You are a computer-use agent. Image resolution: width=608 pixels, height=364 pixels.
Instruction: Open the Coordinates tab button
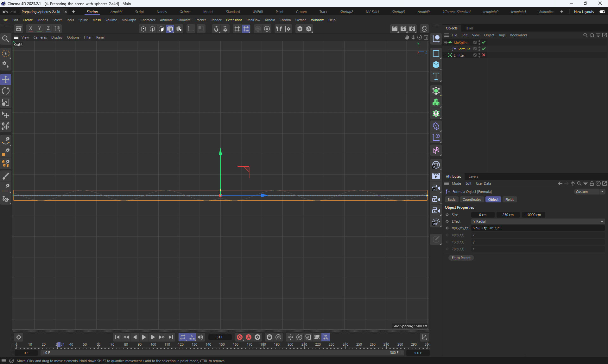(472, 200)
